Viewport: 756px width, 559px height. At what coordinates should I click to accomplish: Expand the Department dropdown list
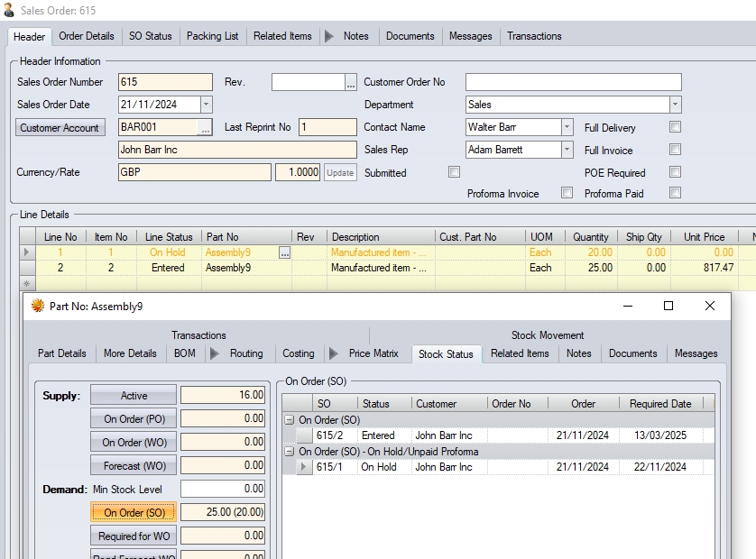point(675,105)
